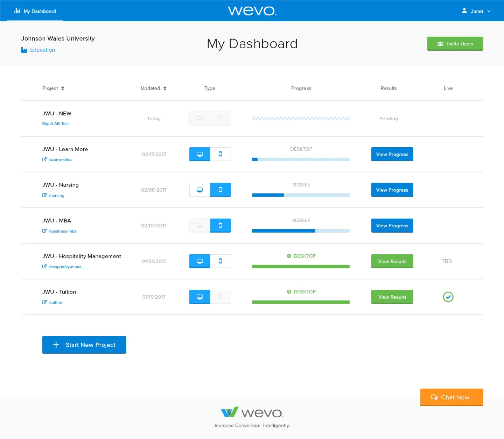
Task: Open the /nursing external link
Action: pos(57,196)
